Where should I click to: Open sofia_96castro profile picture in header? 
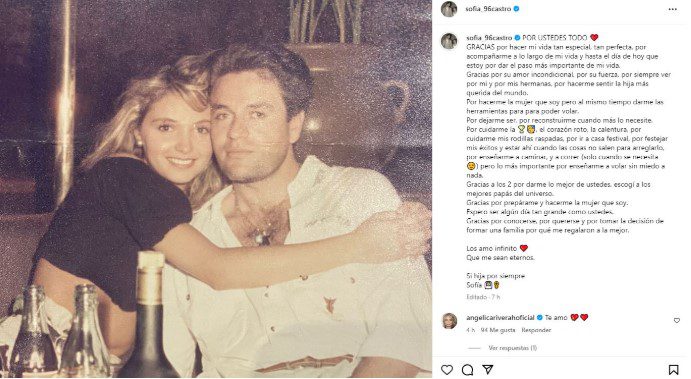[449, 9]
